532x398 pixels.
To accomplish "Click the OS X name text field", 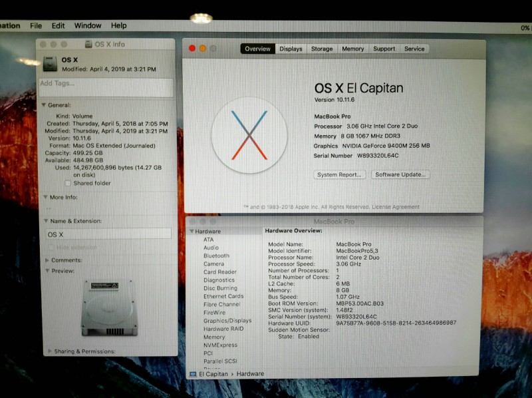I will pos(108,234).
